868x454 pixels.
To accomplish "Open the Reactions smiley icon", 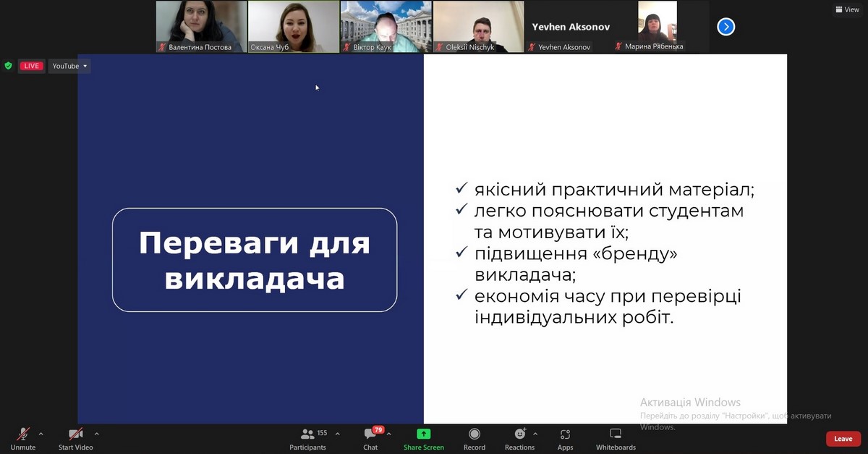I will click(519, 434).
